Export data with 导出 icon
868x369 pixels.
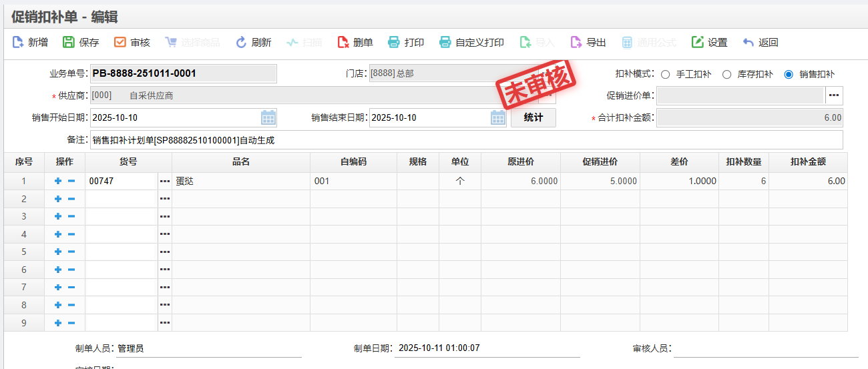point(576,43)
